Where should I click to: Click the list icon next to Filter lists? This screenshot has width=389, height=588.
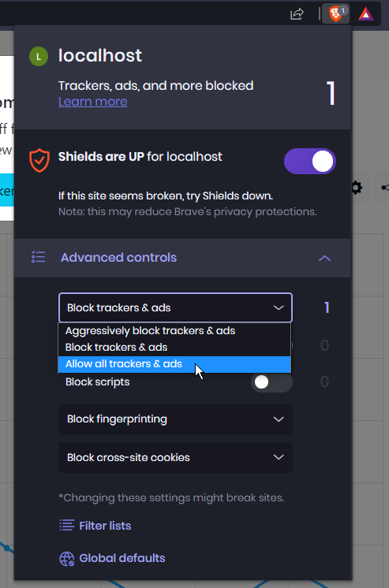pyautogui.click(x=67, y=526)
